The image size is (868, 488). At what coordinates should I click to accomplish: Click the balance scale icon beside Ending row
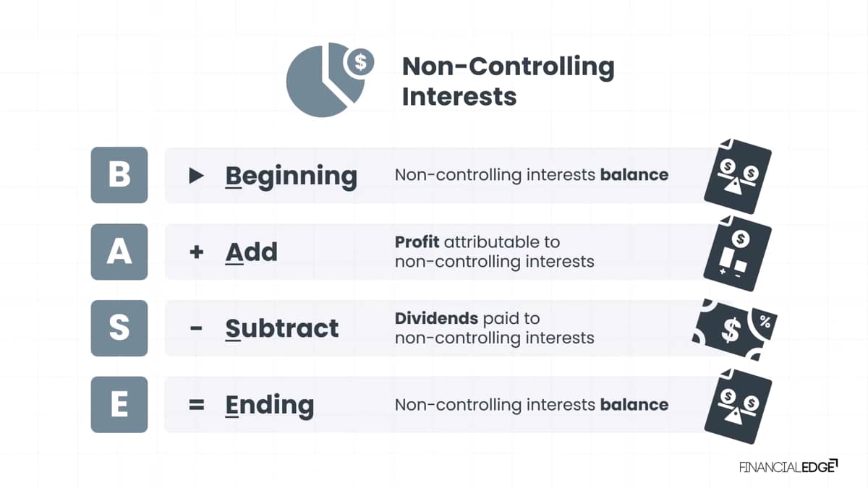tap(738, 406)
